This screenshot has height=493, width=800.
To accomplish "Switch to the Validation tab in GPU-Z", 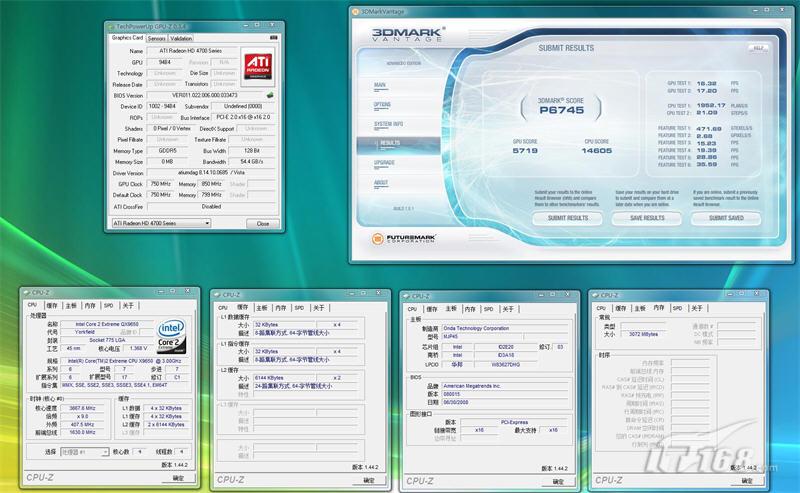I will [x=181, y=38].
